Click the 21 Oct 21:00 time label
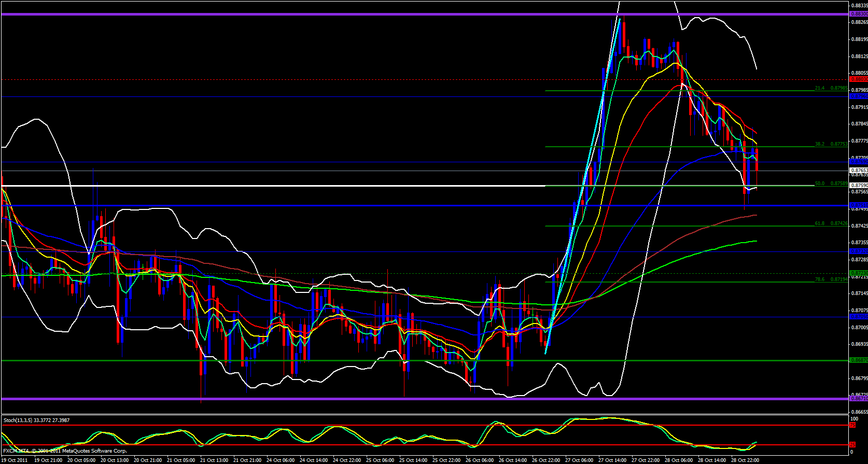 [247, 460]
